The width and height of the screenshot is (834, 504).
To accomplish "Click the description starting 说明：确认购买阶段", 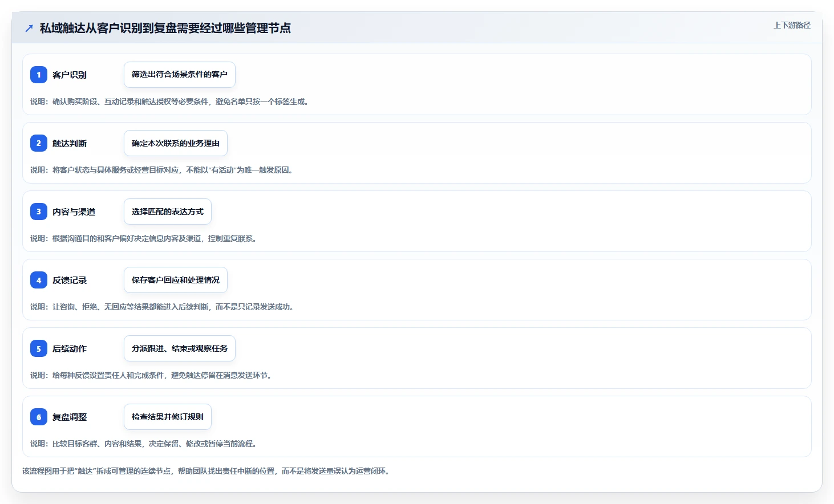I will 170,101.
